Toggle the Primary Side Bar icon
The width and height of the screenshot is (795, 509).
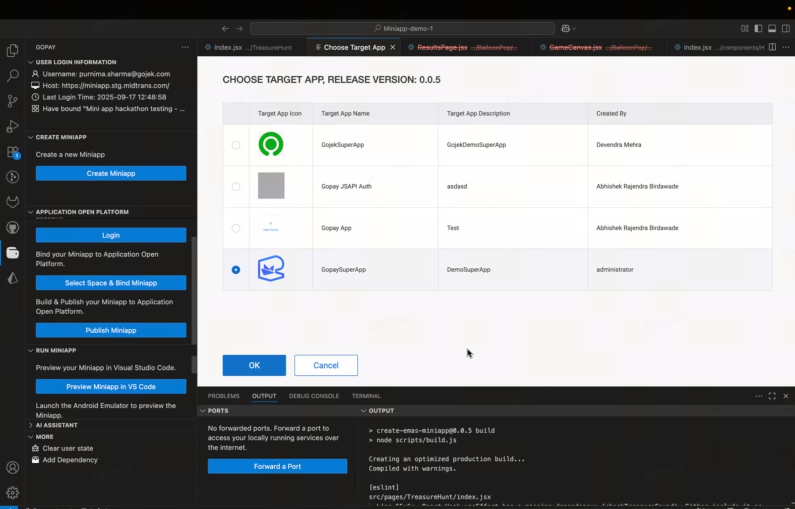(x=758, y=28)
